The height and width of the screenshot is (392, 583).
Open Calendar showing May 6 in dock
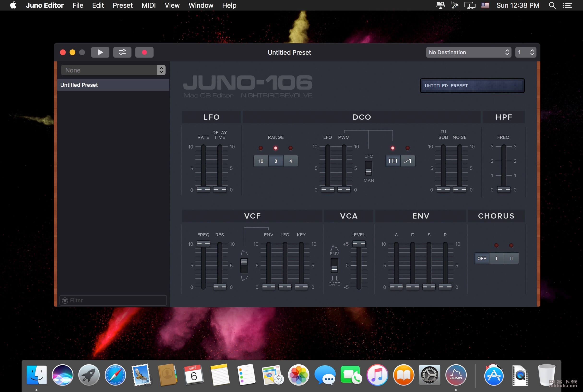pyautogui.click(x=194, y=375)
